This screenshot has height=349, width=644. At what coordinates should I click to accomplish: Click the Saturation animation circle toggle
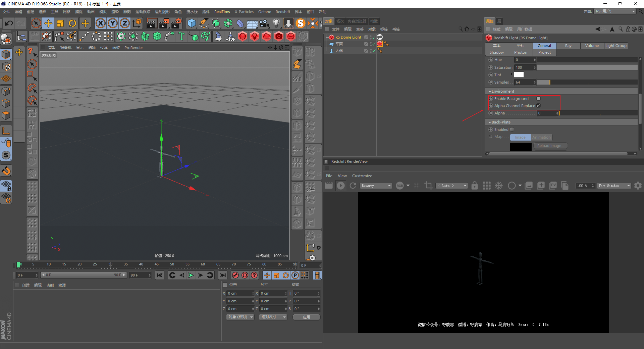pos(491,67)
